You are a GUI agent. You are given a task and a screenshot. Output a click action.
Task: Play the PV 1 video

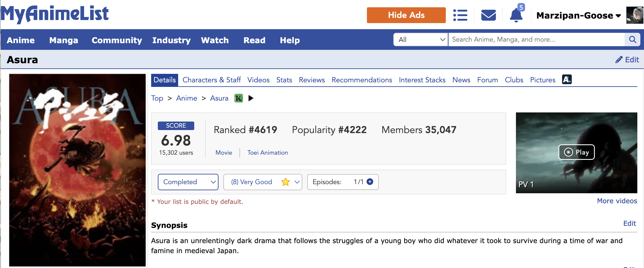click(x=576, y=152)
